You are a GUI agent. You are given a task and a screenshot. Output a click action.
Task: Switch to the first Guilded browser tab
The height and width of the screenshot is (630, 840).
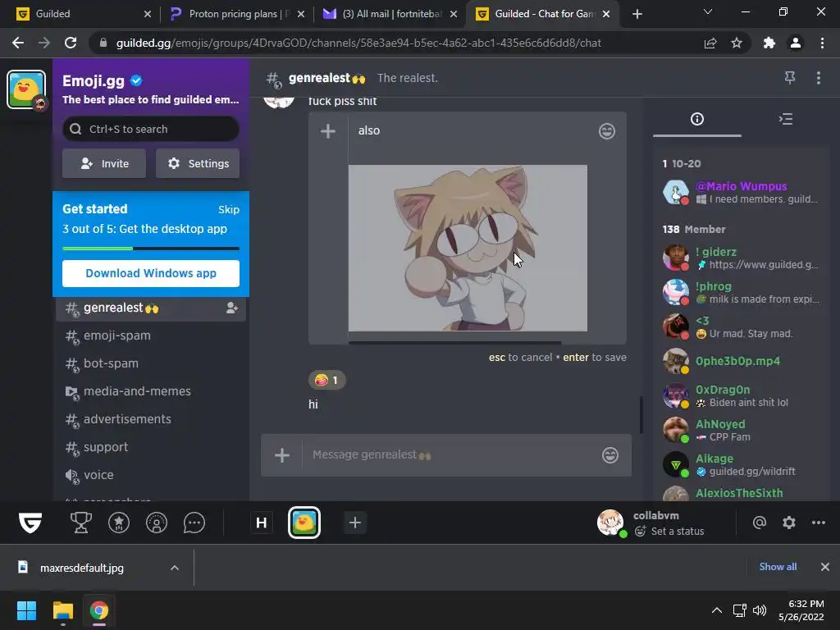84,14
